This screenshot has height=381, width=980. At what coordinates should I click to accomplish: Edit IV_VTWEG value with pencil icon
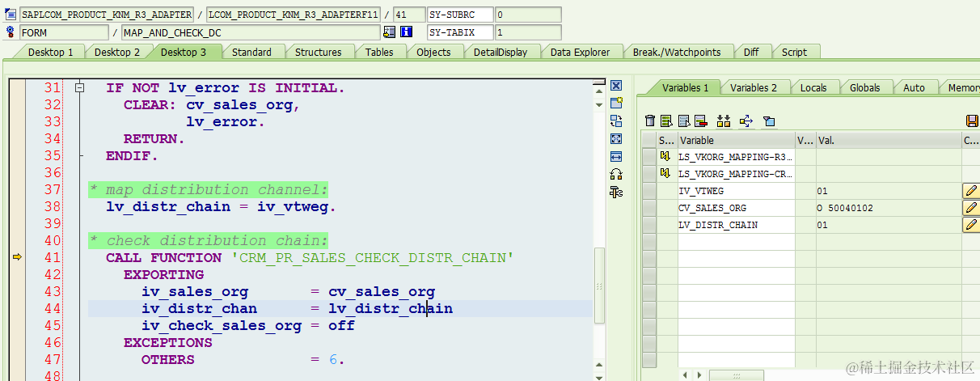(x=970, y=191)
